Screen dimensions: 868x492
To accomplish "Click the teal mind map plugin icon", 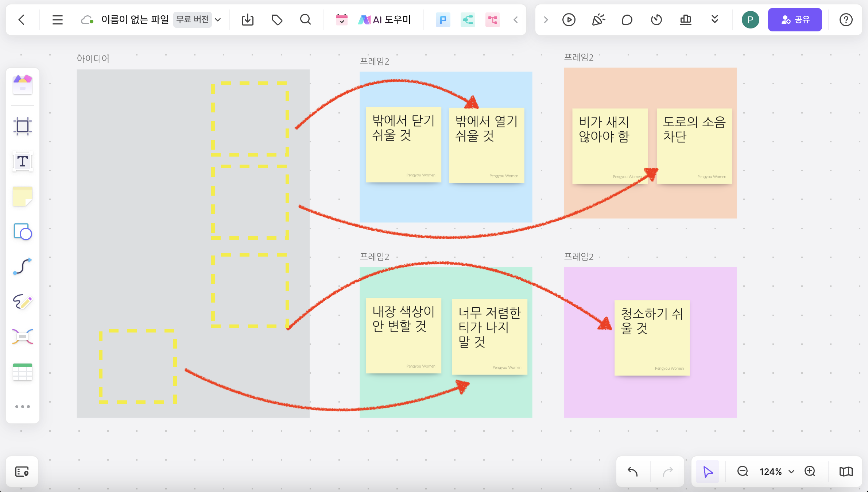I will pos(468,20).
